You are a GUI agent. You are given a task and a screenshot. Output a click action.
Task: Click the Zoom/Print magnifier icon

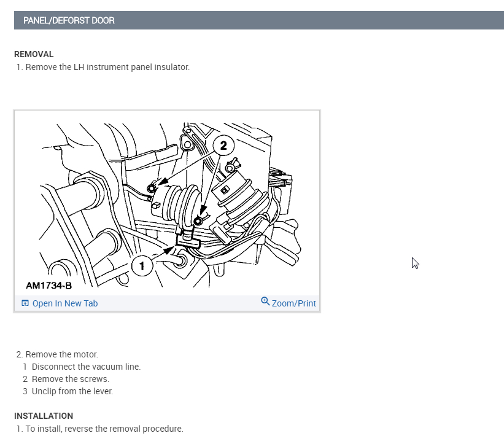265,302
